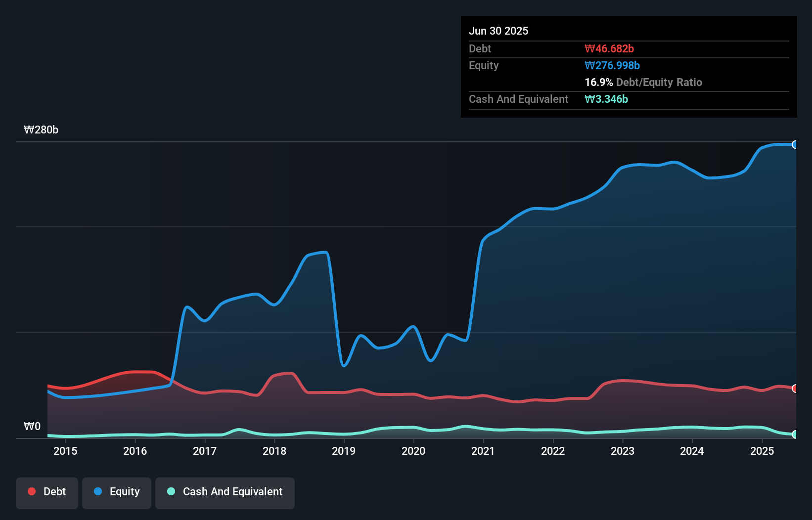Toggle the Cash And Equivalent series off
812x520 pixels.
click(225, 492)
